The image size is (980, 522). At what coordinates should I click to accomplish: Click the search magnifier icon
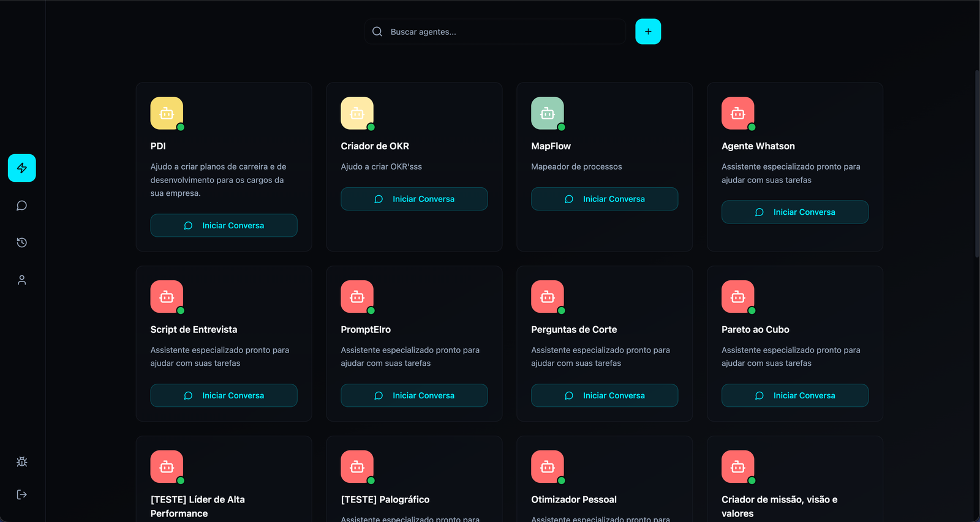coord(377,32)
